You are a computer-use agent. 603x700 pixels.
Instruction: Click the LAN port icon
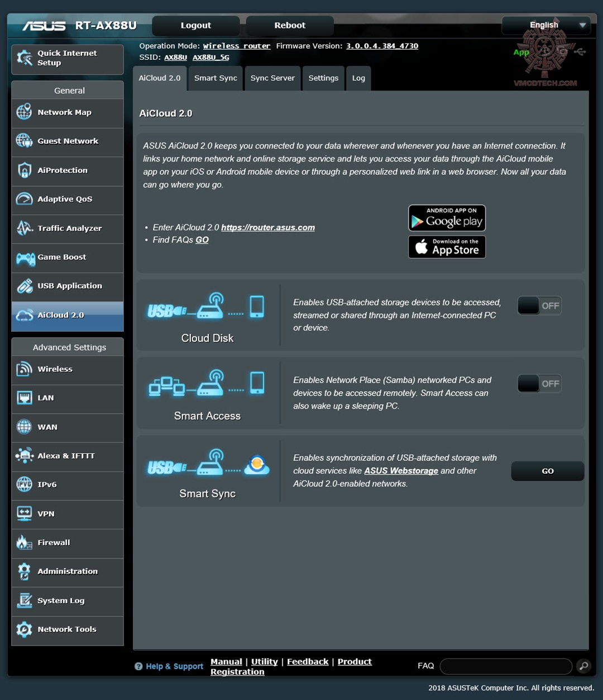(24, 398)
